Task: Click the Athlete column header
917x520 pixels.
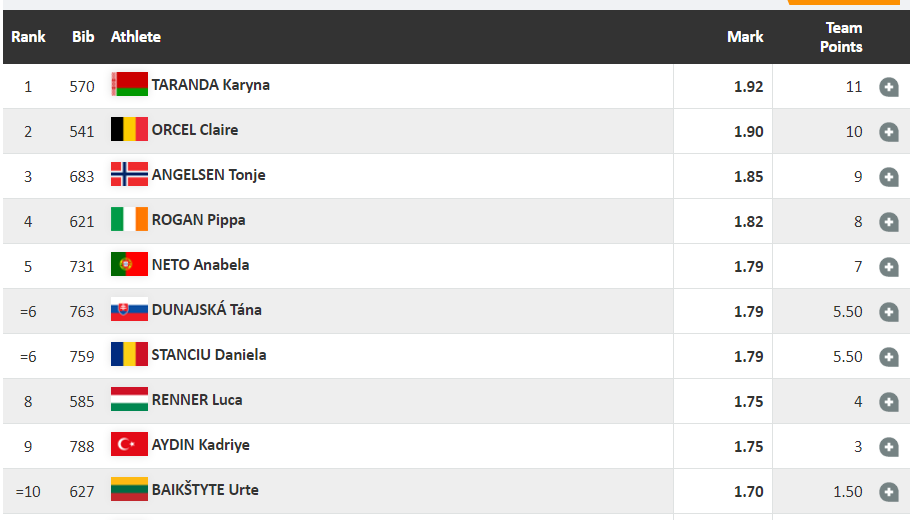Action: [x=136, y=37]
